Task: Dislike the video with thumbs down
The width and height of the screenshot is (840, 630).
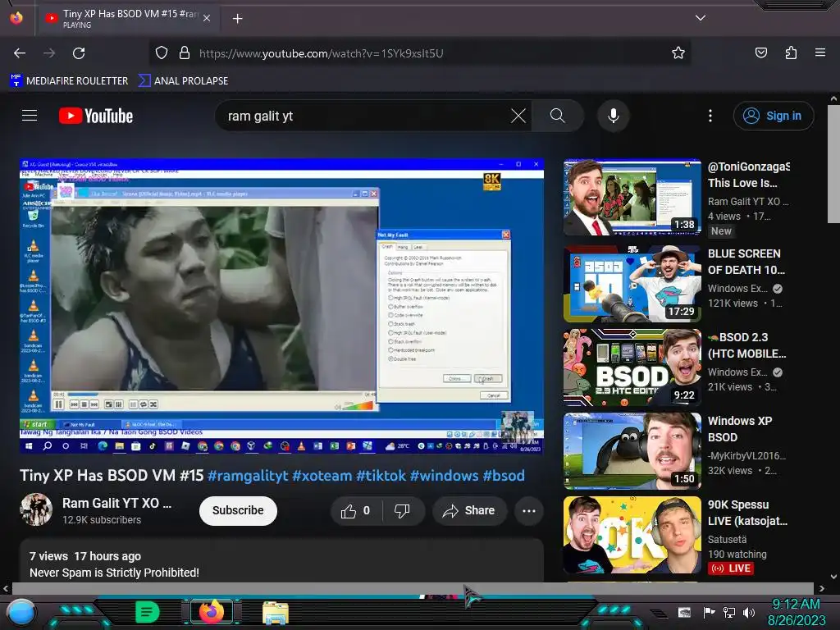Action: coord(403,511)
